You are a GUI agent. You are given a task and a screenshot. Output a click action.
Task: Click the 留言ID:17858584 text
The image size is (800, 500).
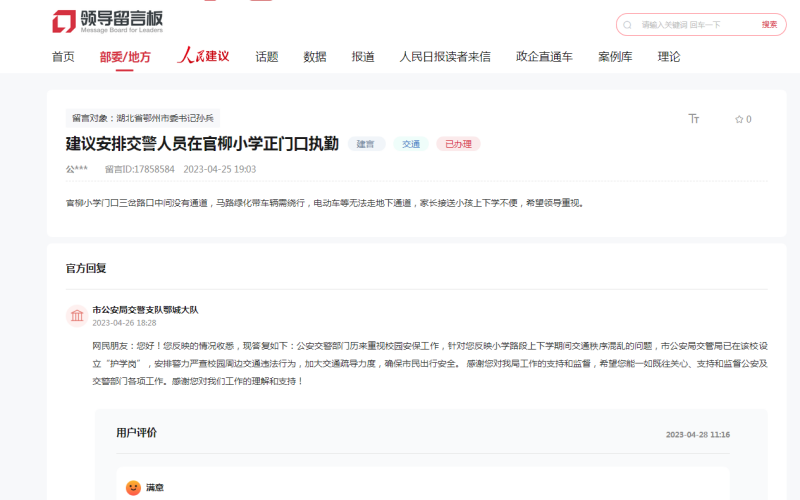tap(140, 169)
